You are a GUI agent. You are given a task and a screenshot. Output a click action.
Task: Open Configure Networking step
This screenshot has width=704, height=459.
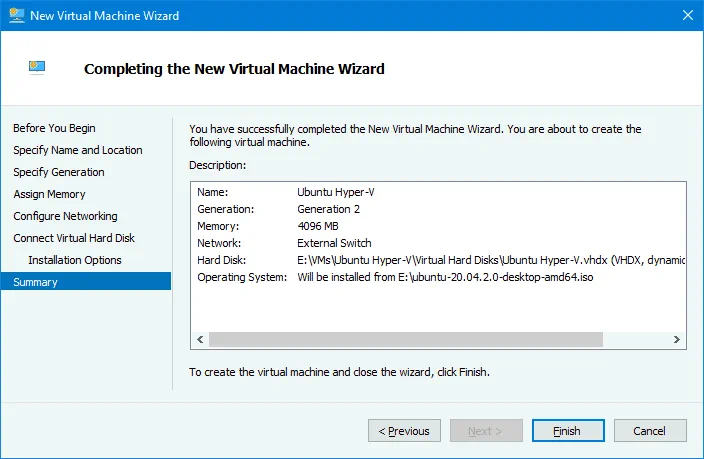pyautogui.click(x=65, y=216)
